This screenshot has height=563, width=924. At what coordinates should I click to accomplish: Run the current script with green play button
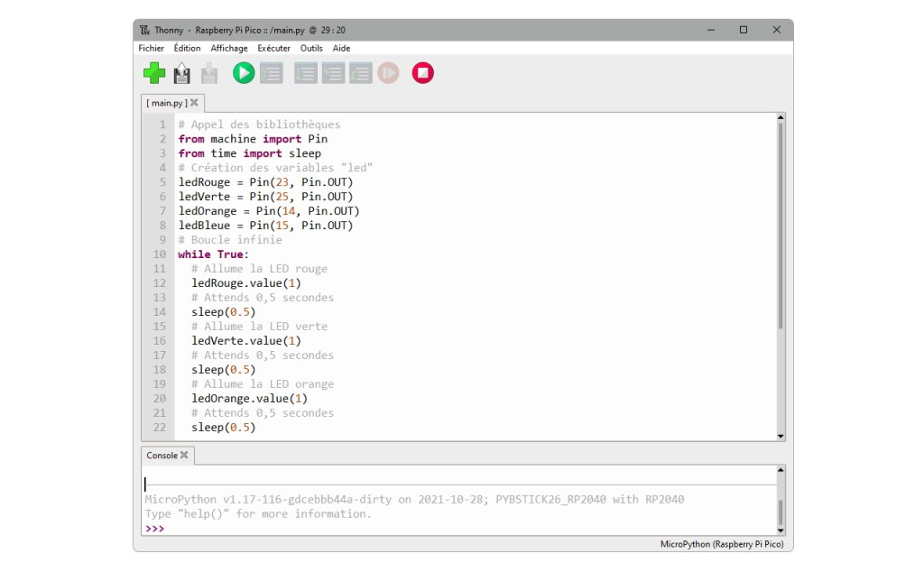244,73
